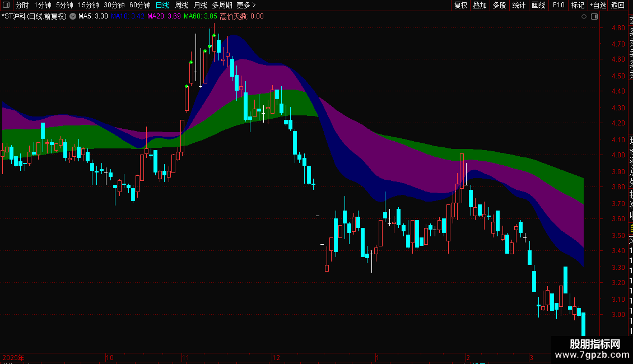Open F10 company information
Screen dimensions: 633x364
click(x=558, y=5)
